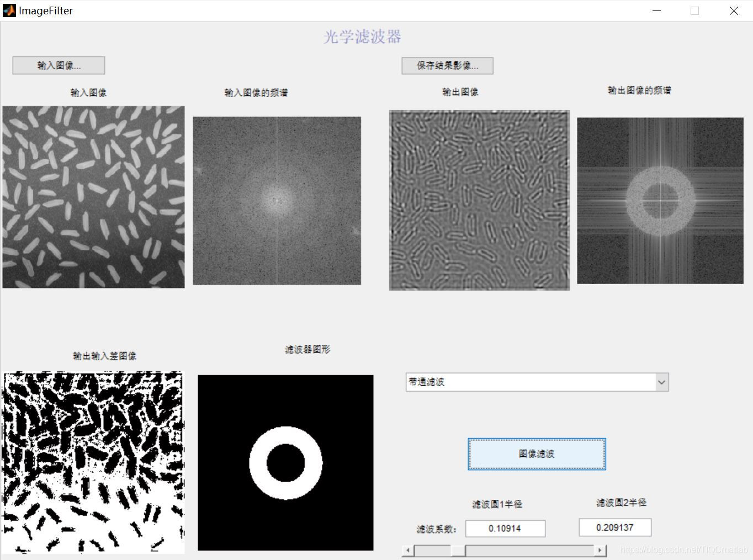The image size is (753, 560).
Task: Click the 输出图像 filtered result image
Action: [x=479, y=200]
